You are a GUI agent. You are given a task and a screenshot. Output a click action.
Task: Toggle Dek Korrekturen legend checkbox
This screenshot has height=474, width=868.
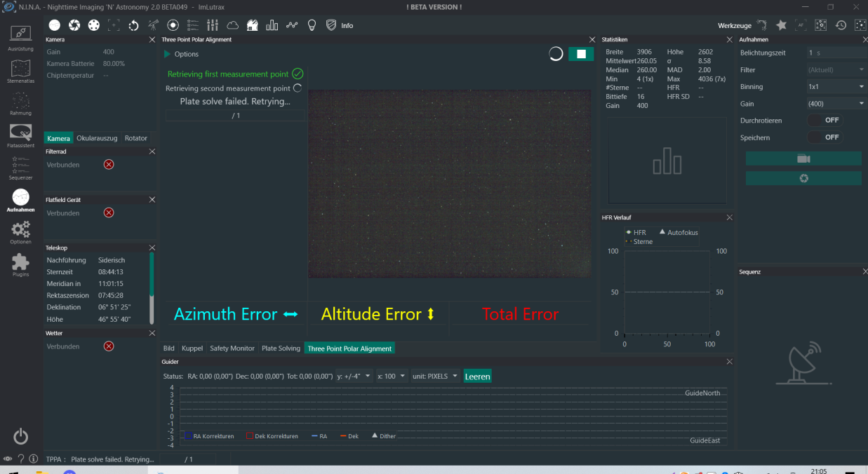[x=249, y=435]
